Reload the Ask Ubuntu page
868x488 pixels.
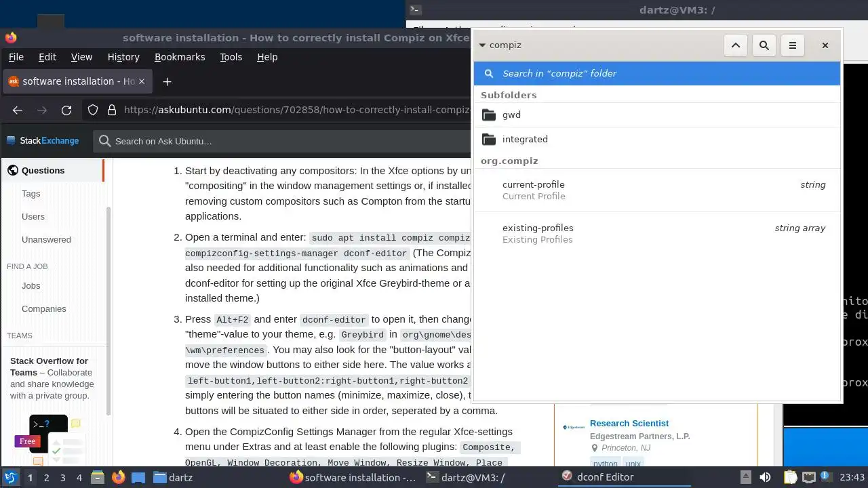coord(66,110)
